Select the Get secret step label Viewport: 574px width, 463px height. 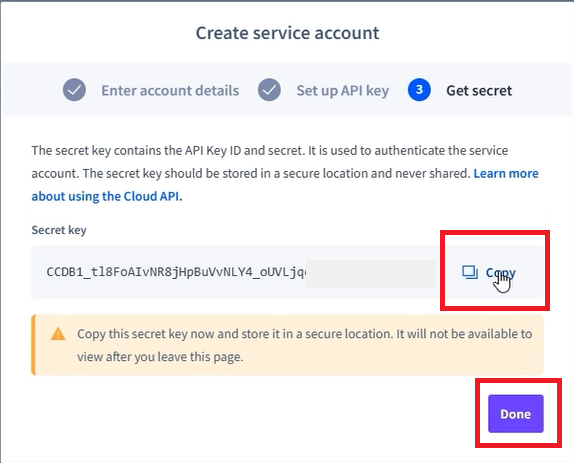[479, 90]
